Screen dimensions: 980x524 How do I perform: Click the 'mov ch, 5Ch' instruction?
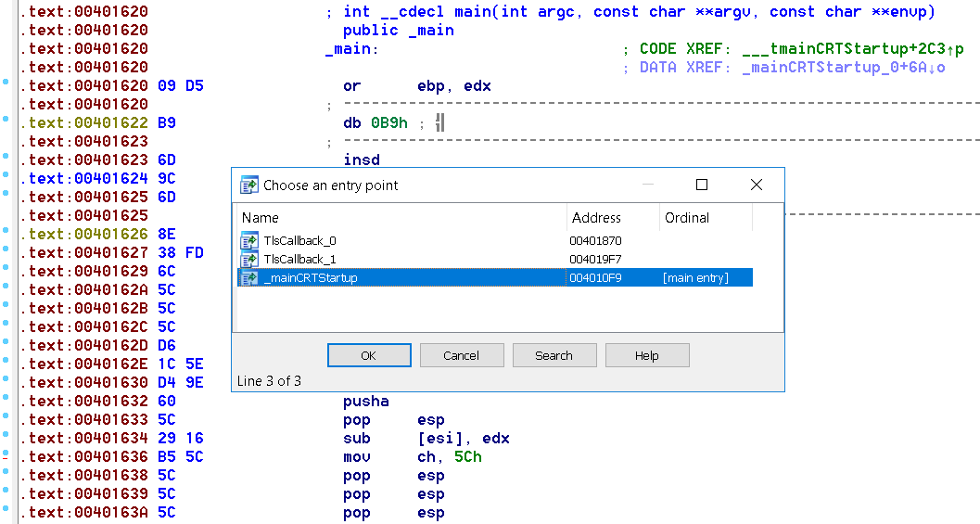(x=413, y=457)
